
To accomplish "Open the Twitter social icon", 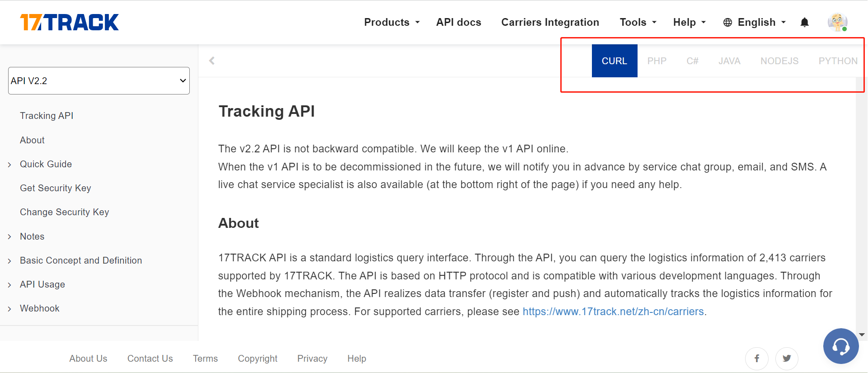I will (x=787, y=359).
